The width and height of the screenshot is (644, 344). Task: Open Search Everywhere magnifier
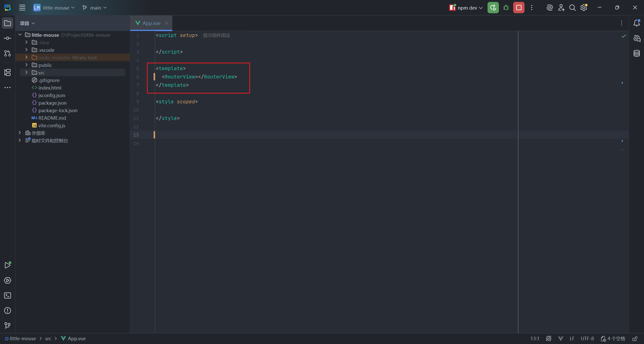(572, 8)
